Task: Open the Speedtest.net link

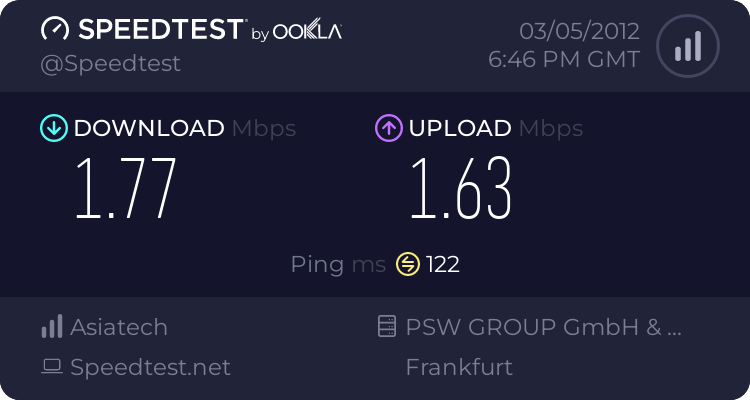Action: tap(150, 367)
